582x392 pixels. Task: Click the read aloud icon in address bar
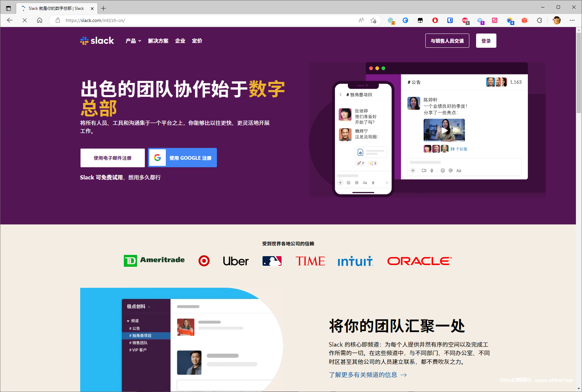point(361,20)
